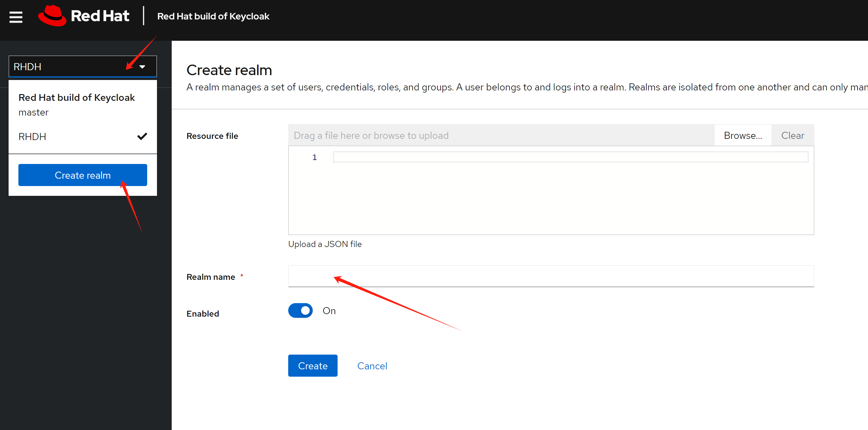Viewport: 868px width, 430px height.
Task: Toggle the hamburger navigation menu icon
Action: coord(16,17)
